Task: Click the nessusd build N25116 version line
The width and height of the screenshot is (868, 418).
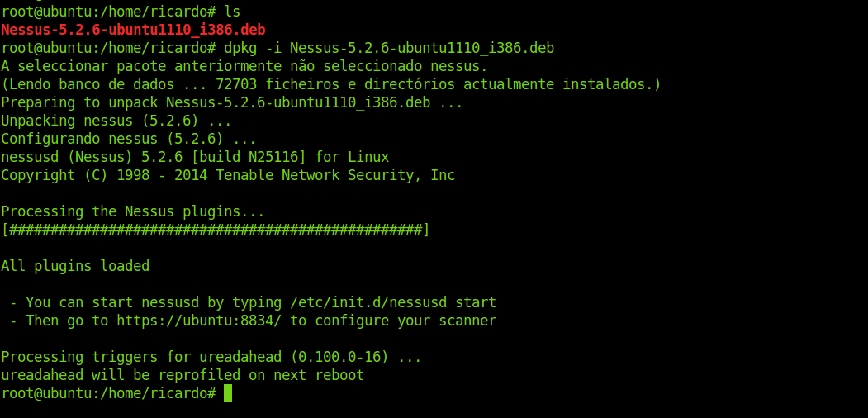Action: click(x=195, y=157)
